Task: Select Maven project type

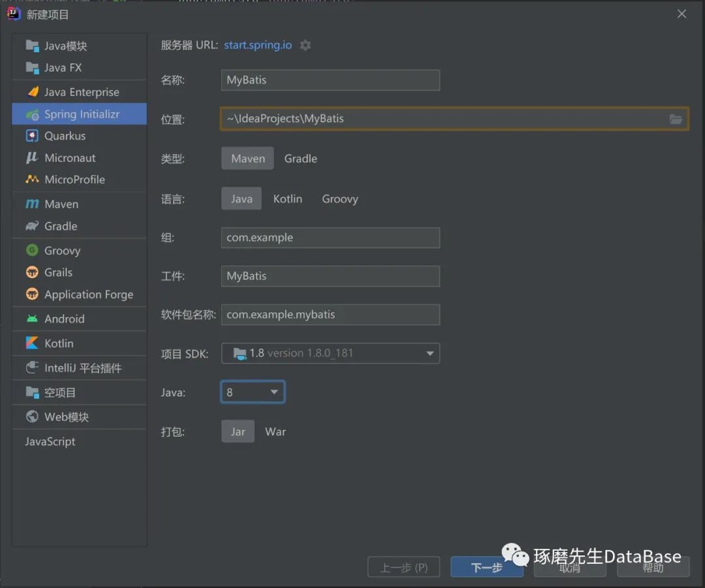Action: [x=248, y=158]
